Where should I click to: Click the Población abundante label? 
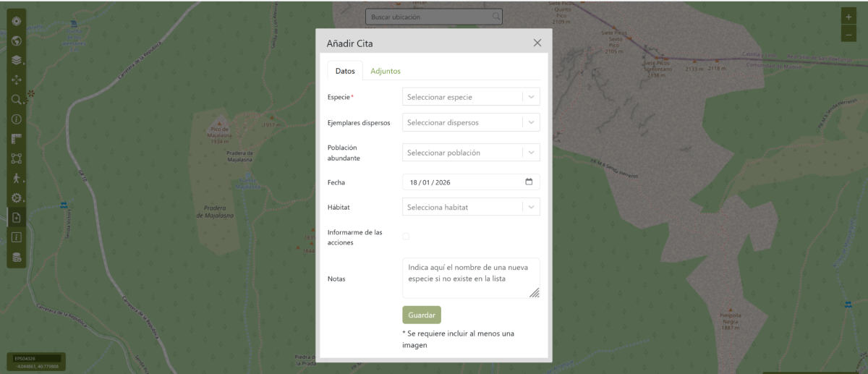344,152
